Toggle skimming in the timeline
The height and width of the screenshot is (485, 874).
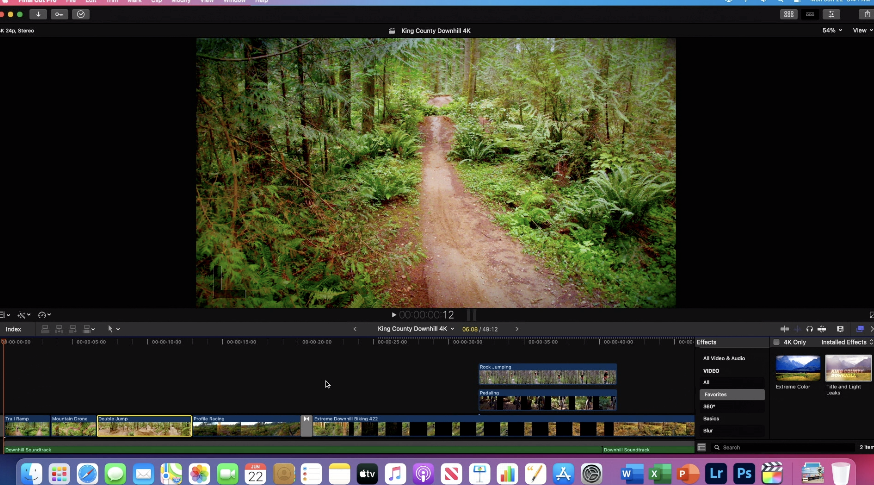pyautogui.click(x=785, y=329)
